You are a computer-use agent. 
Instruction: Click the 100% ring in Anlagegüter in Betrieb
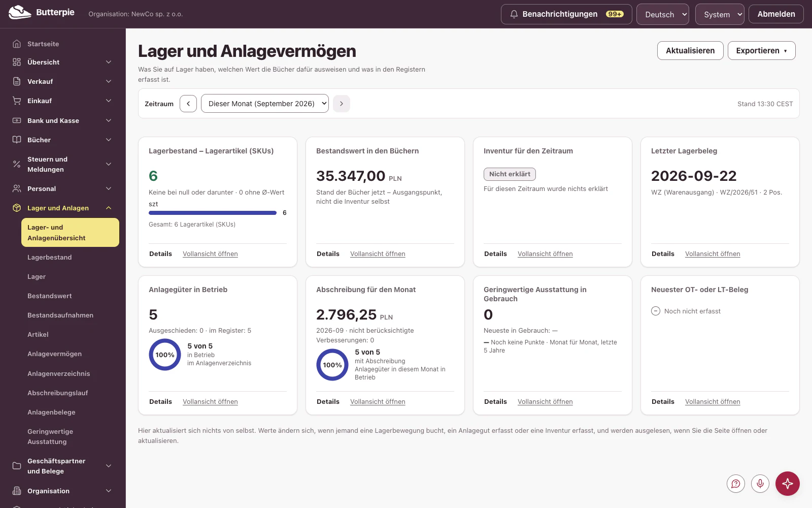coord(165,355)
